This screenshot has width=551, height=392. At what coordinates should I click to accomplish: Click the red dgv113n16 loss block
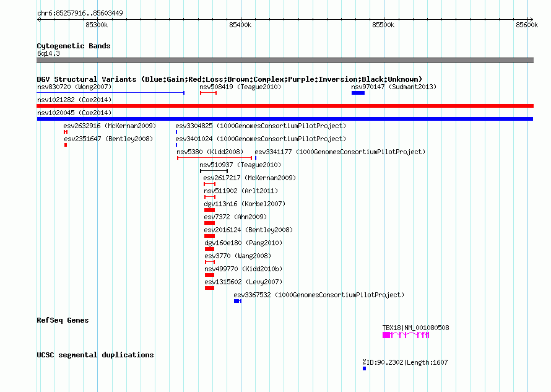(x=209, y=210)
